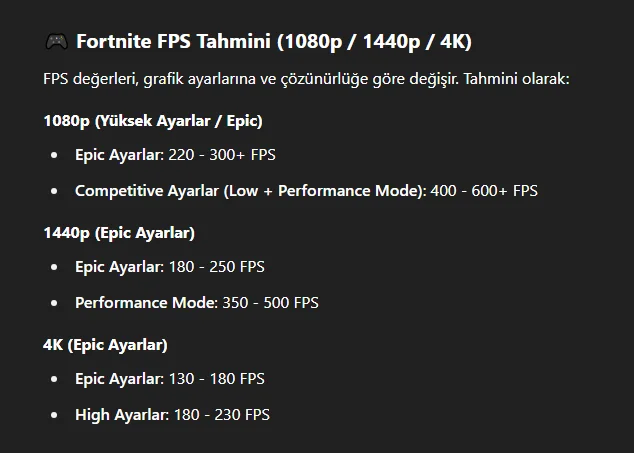The height and width of the screenshot is (453, 634).
Task: Click the 130 - 180 FPS value
Action: coord(215,379)
